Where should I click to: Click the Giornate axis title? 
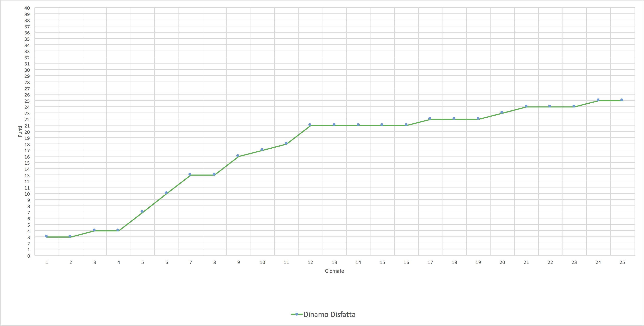click(334, 271)
